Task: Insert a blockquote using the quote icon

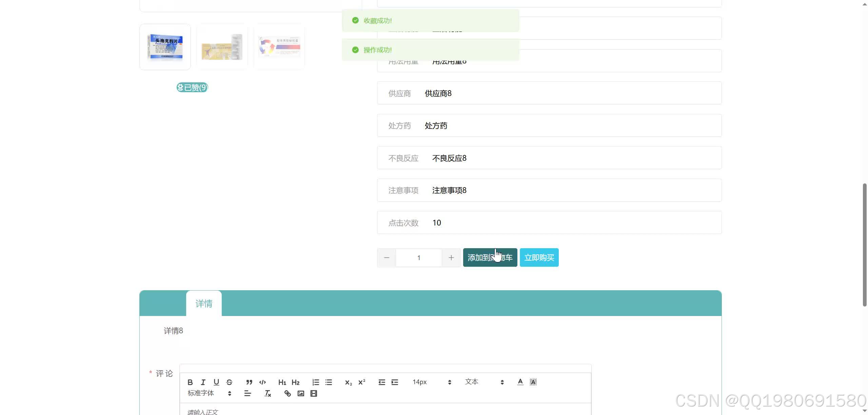Action: click(249, 382)
